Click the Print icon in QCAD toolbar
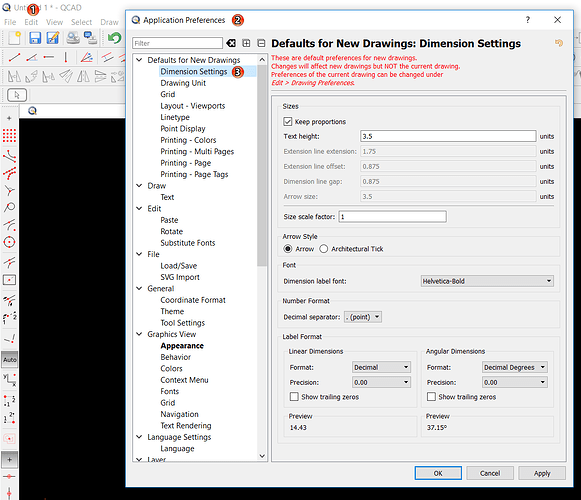The image size is (581, 500). point(73,38)
